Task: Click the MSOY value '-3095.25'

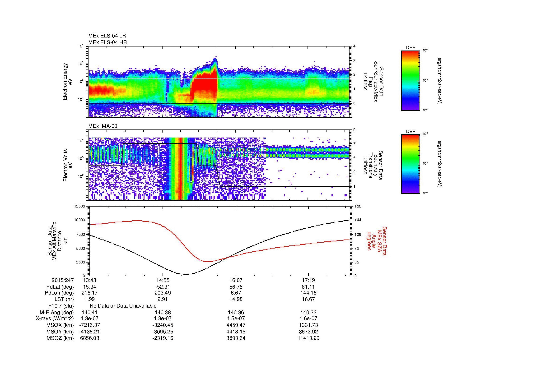Action: click(x=163, y=332)
